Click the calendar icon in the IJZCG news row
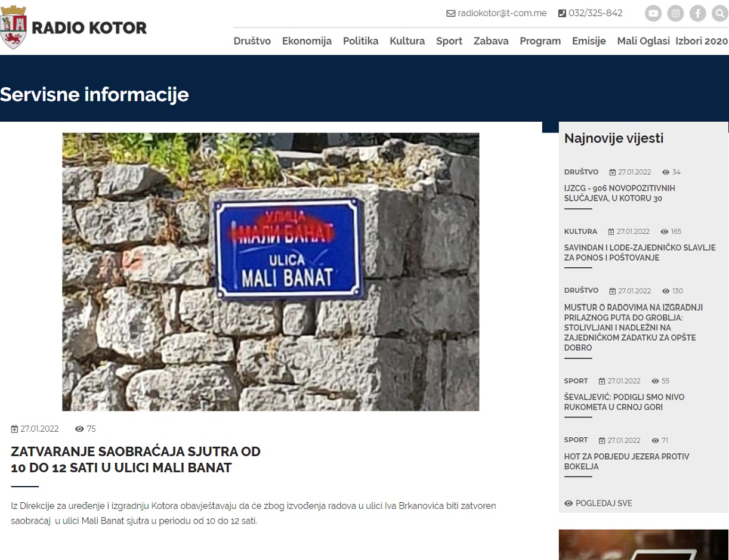729x560 pixels. [x=613, y=172]
